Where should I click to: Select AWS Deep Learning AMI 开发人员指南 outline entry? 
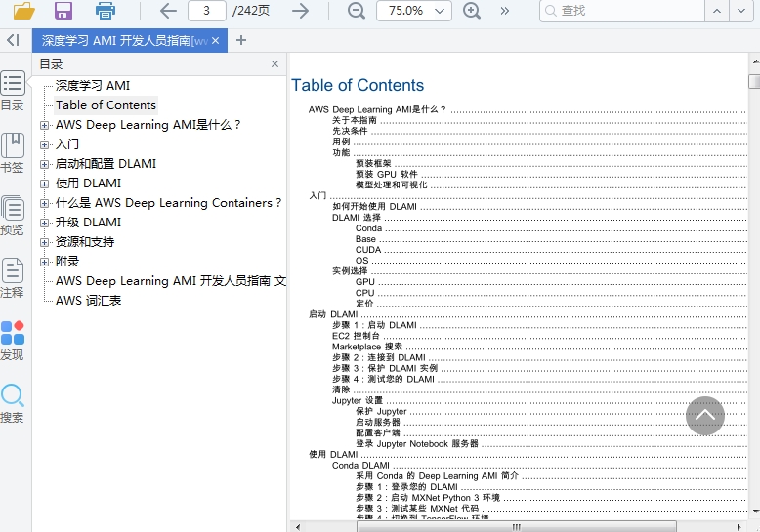[x=171, y=281]
